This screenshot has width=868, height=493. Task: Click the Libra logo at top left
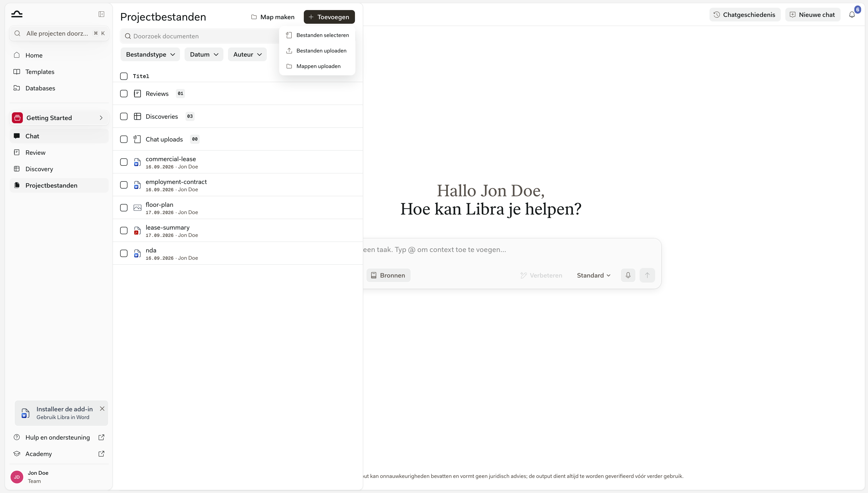tap(17, 14)
